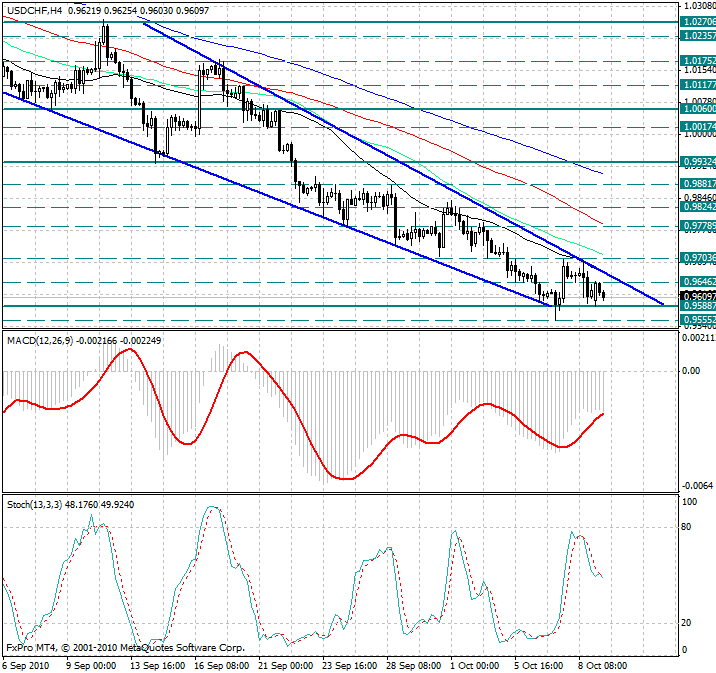This screenshot has height=673, width=716.
Task: Select the 0.9555 price level label
Action: pyautogui.click(x=698, y=320)
